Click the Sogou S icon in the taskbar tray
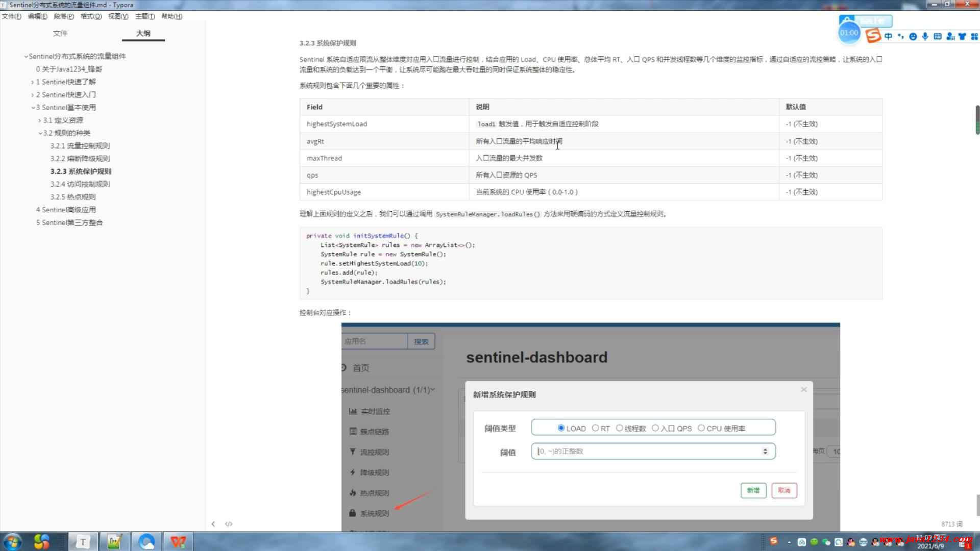This screenshot has height=551, width=980. pyautogui.click(x=774, y=541)
